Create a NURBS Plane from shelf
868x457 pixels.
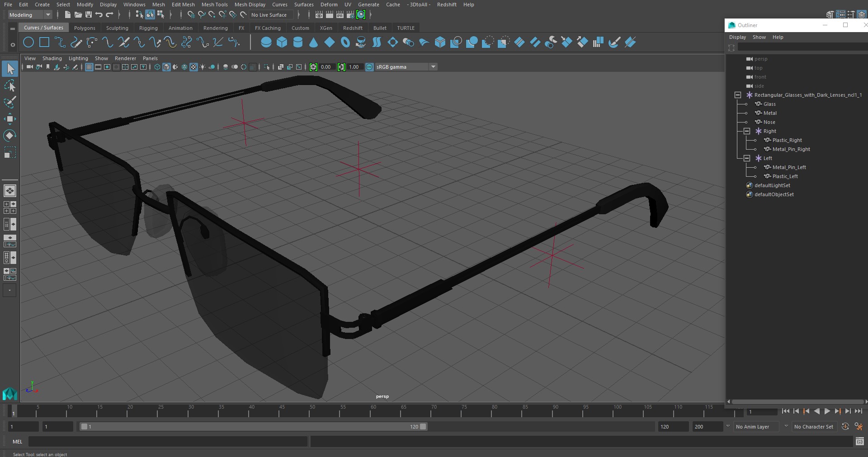tap(330, 42)
